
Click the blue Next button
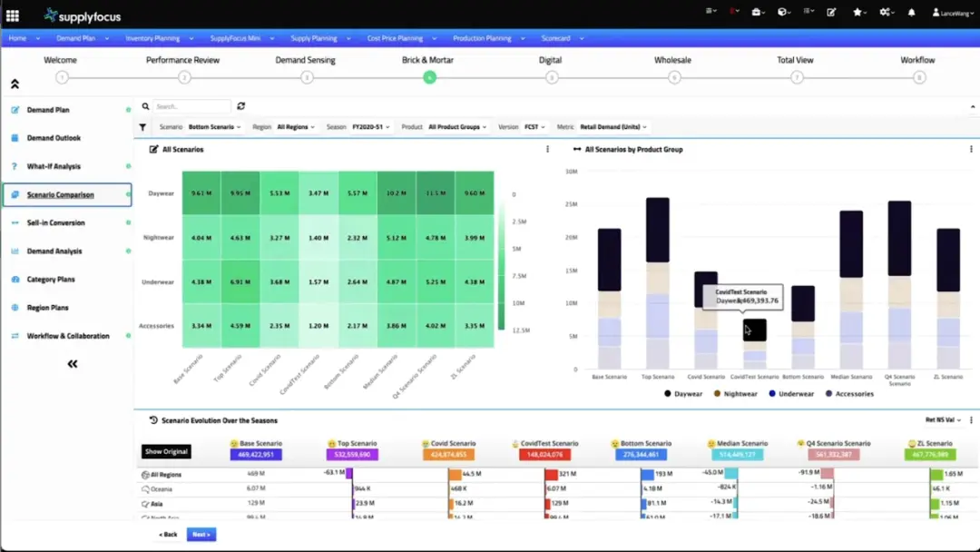click(201, 535)
